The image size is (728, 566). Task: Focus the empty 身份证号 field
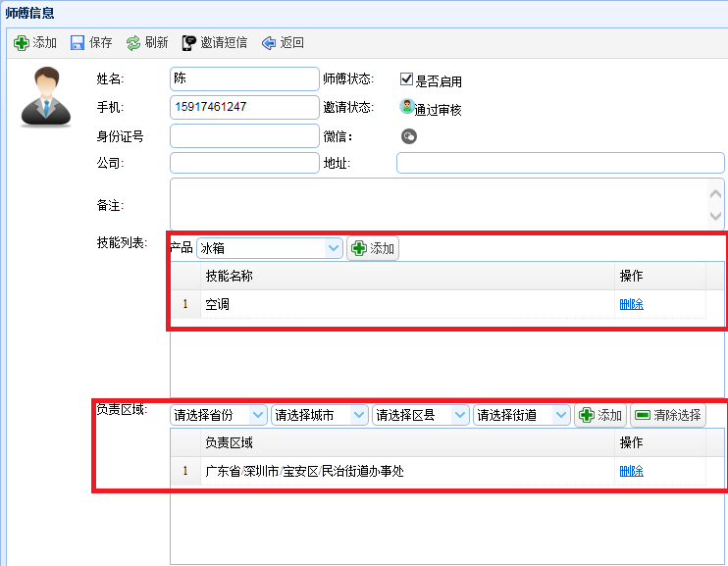[244, 136]
